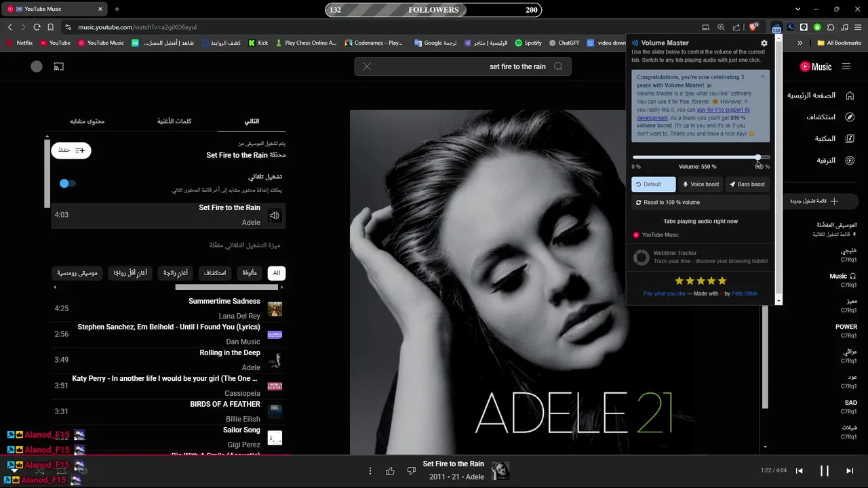
Task: Toggle the autoplay switch
Action: tap(67, 183)
